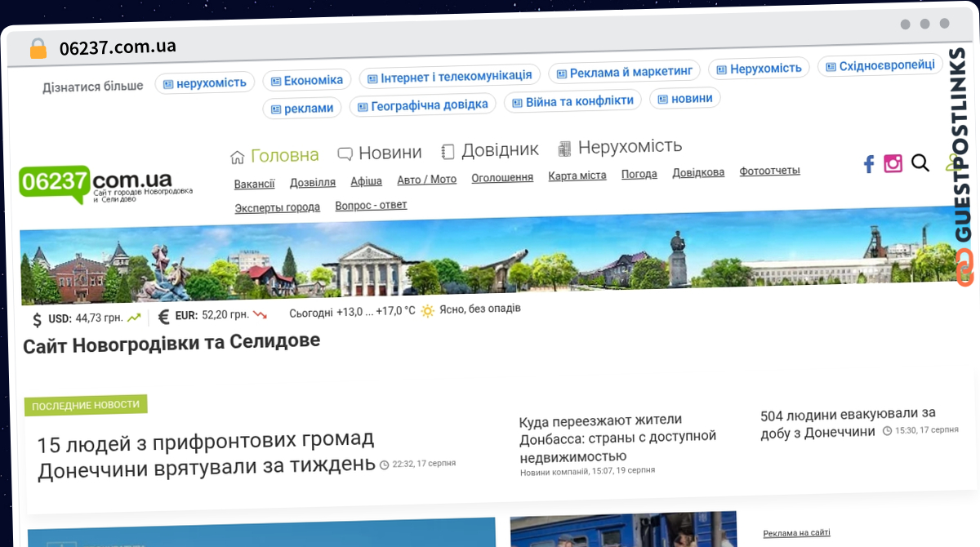Open Дозвілля submenu link
The height and width of the screenshot is (547, 980).
coord(313,182)
